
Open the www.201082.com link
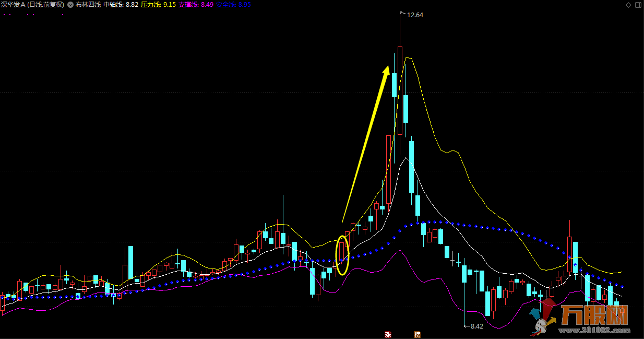pyautogui.click(x=594, y=331)
